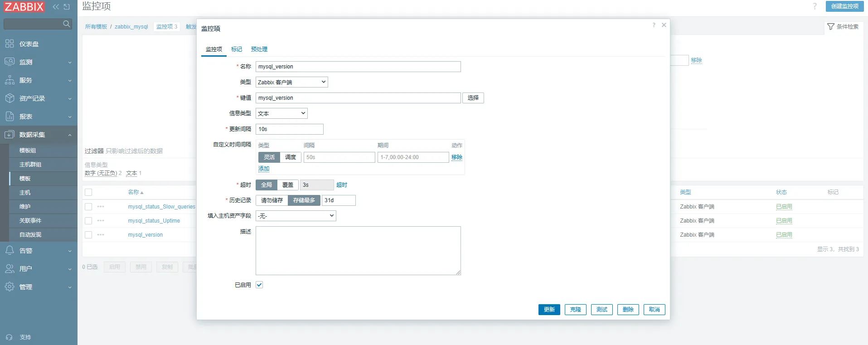Screen dimensions: 868x345
Task: Check the mysql_version row checkbox
Action: [x=88, y=235]
